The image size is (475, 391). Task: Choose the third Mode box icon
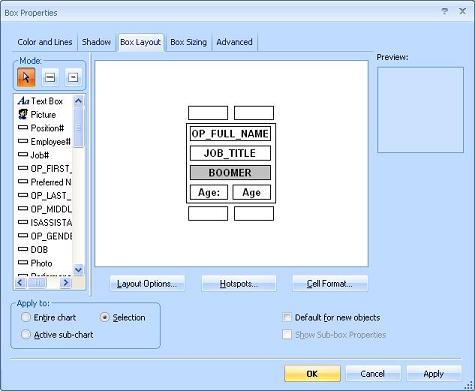tap(73, 78)
